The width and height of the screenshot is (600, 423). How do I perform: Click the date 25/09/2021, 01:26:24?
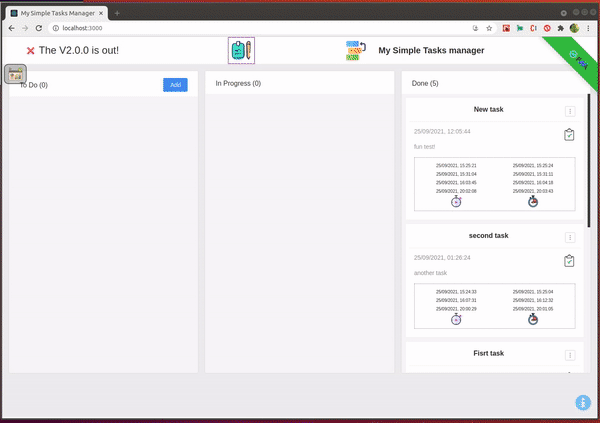pos(442,258)
